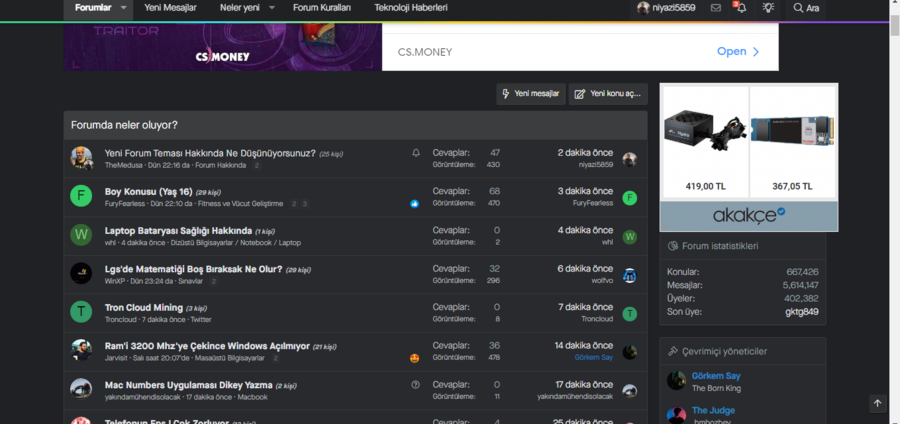Viewport: 900px width, 424px height.
Task: Open the akakçe ad logo
Action: coord(748,215)
